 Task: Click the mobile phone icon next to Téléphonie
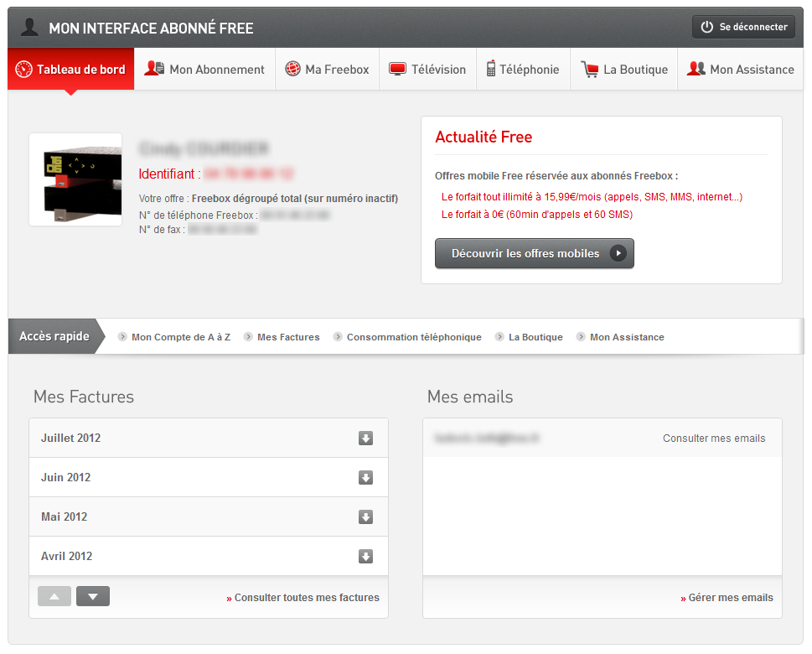coord(490,69)
